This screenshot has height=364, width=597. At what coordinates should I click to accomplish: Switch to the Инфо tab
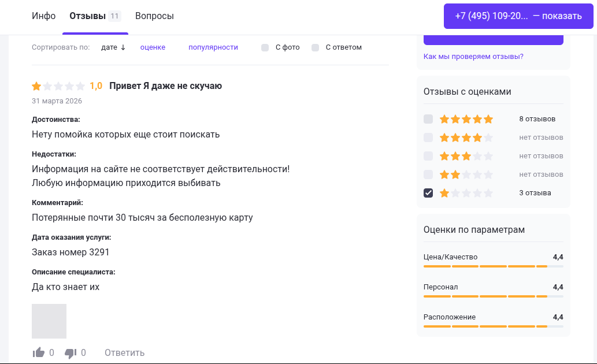pos(44,16)
